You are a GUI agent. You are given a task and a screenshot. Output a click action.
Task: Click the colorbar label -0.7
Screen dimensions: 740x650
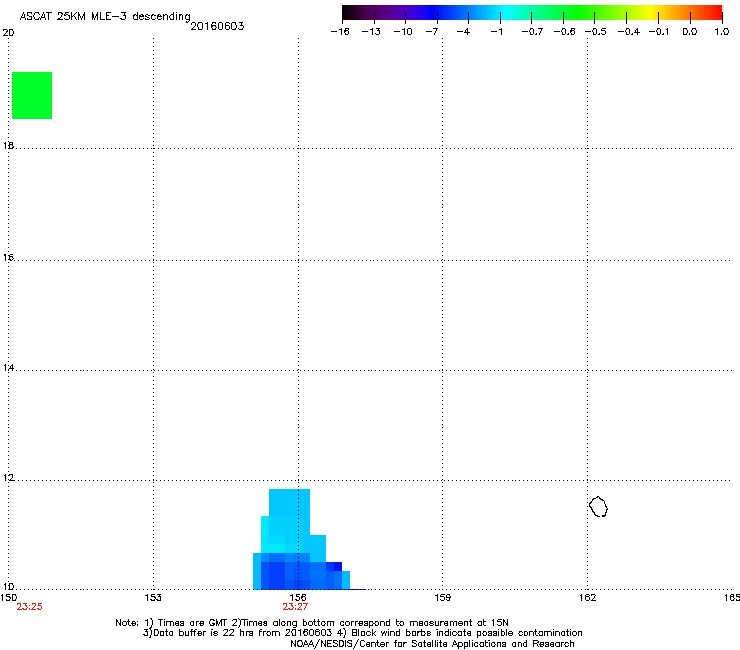pyautogui.click(x=532, y=32)
